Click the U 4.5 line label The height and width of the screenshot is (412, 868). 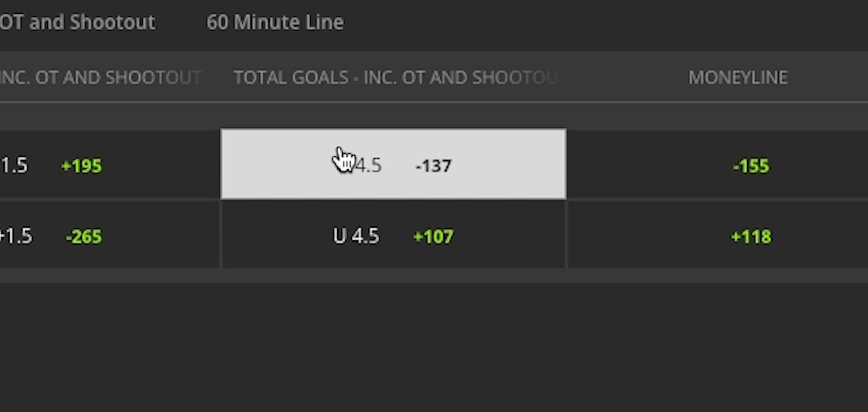click(x=356, y=236)
